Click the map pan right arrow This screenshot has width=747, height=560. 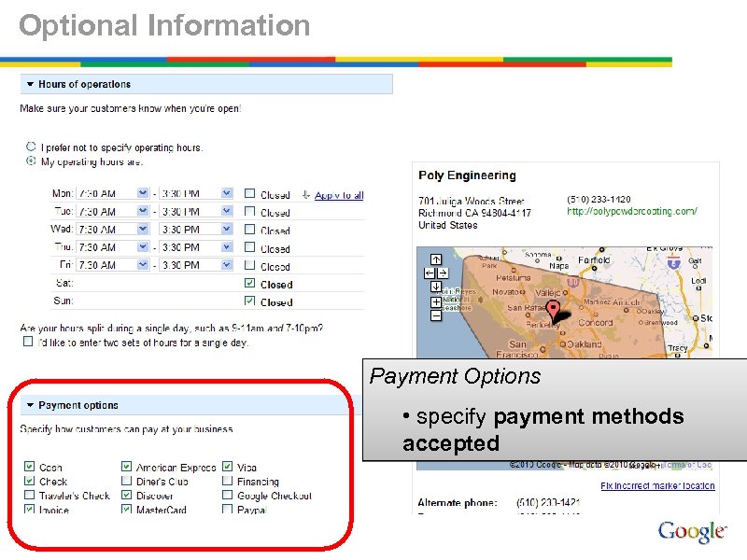tap(443, 273)
